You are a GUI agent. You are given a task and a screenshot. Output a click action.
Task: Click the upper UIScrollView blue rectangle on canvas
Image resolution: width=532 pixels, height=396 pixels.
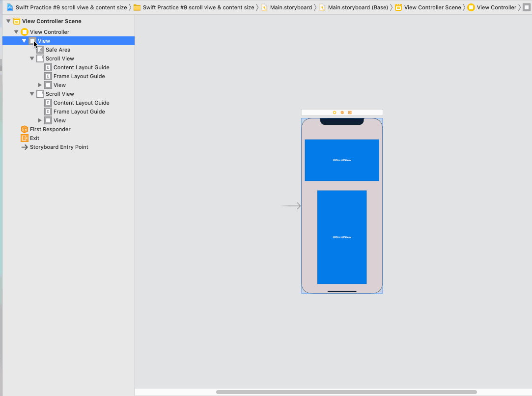tap(342, 160)
